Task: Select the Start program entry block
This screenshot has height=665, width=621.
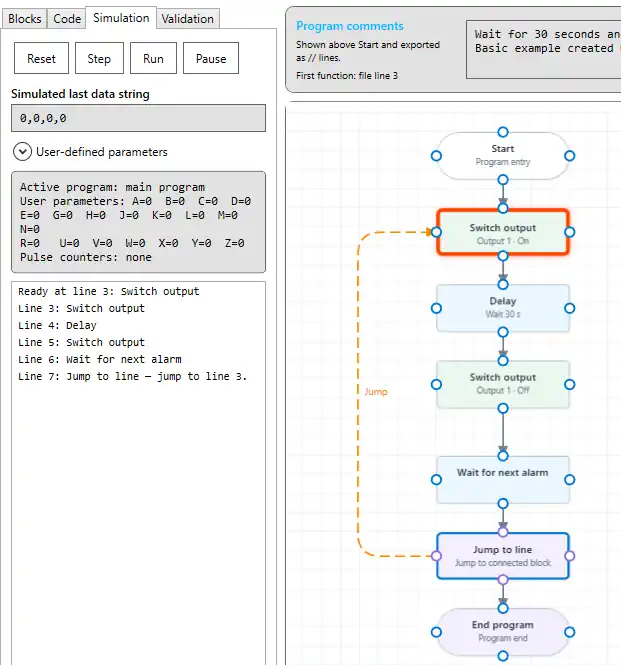Action: (503, 156)
